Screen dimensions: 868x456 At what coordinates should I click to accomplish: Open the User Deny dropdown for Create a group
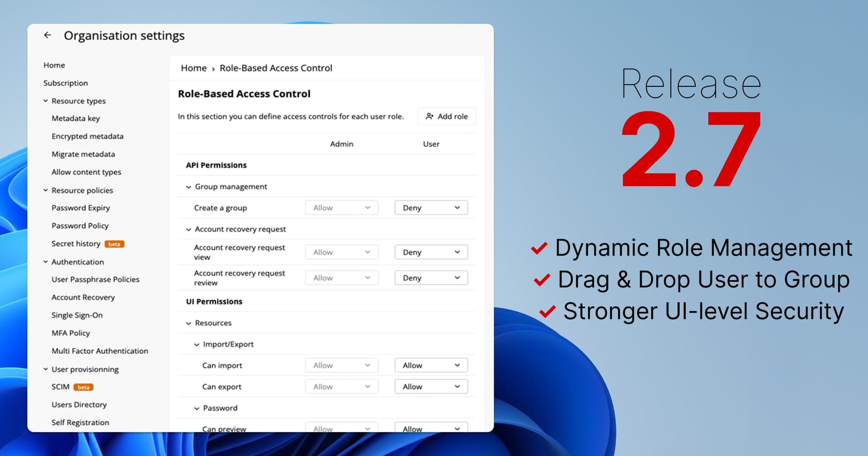pyautogui.click(x=430, y=207)
